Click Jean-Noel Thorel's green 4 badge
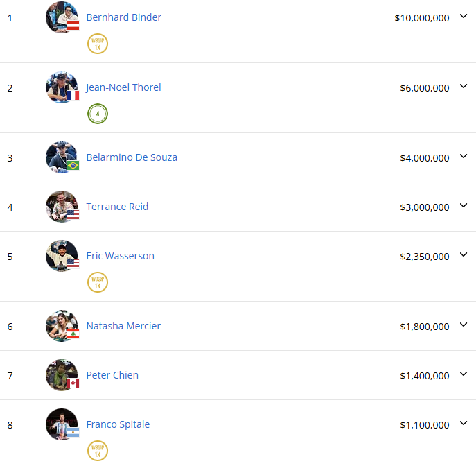This screenshot has width=476, height=466. click(x=98, y=114)
